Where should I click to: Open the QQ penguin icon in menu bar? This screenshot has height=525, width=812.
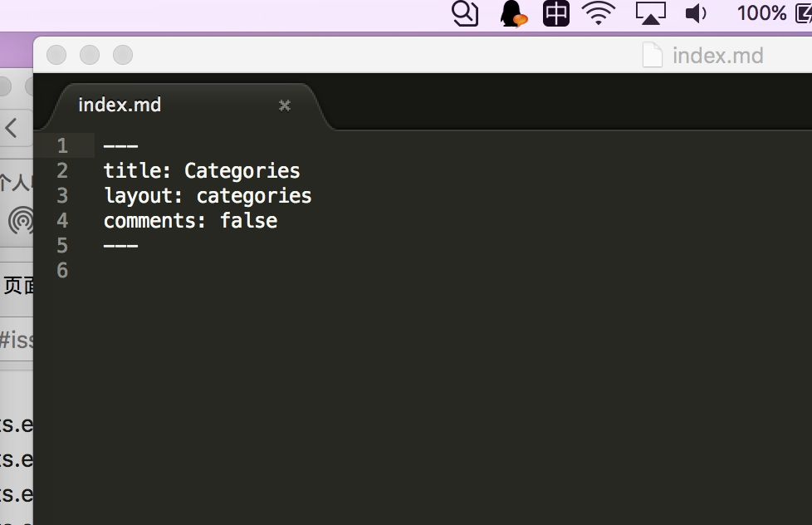click(x=513, y=13)
